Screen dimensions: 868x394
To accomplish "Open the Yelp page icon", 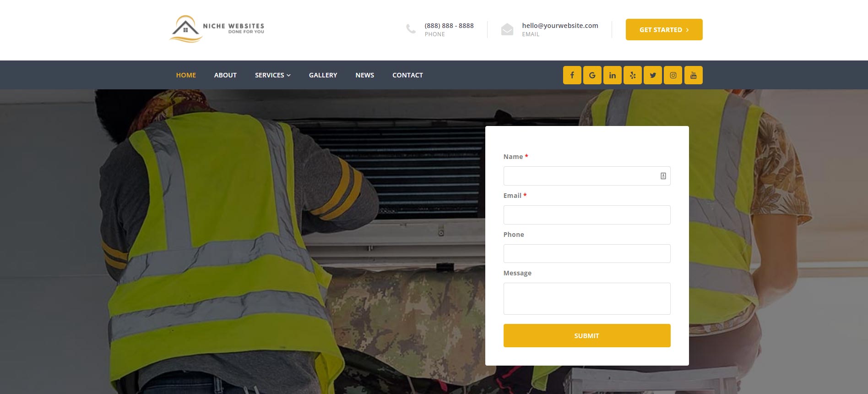I will click(632, 75).
